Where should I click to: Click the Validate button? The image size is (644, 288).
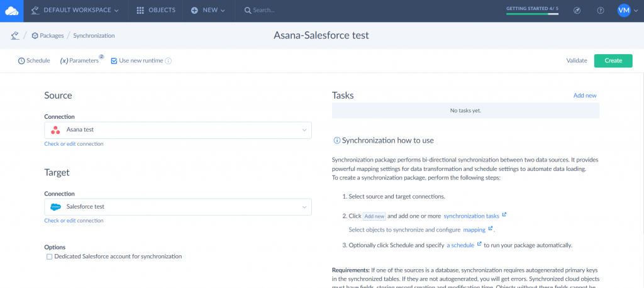[x=576, y=61]
